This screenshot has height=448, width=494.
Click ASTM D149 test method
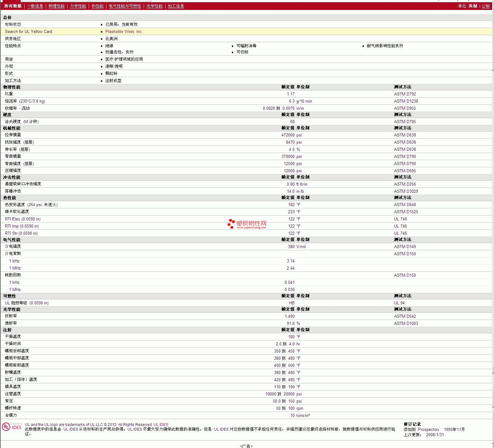pos(405,247)
